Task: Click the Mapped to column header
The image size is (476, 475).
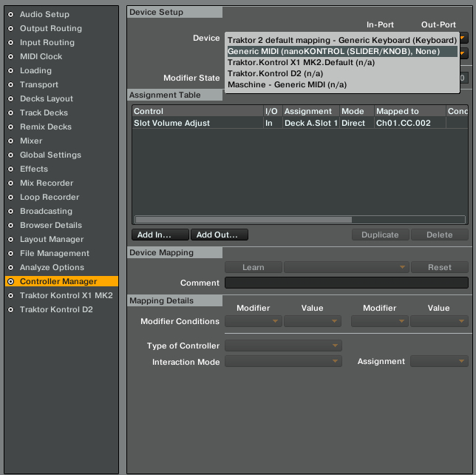Action: pyautogui.click(x=410, y=111)
